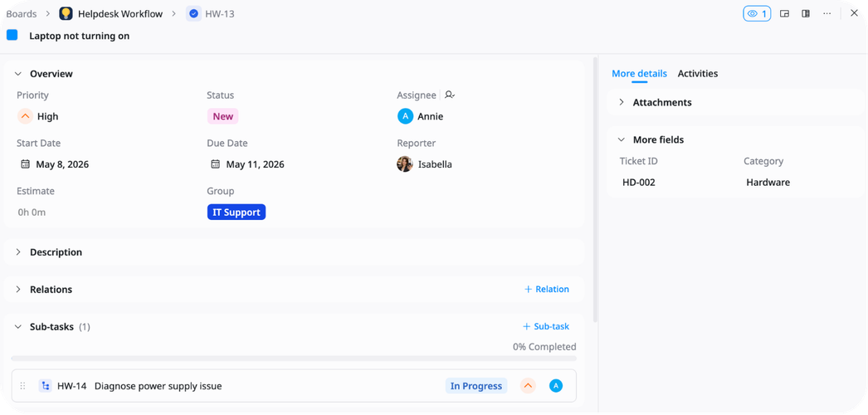
Task: Switch to the More details tab
Action: click(x=639, y=74)
